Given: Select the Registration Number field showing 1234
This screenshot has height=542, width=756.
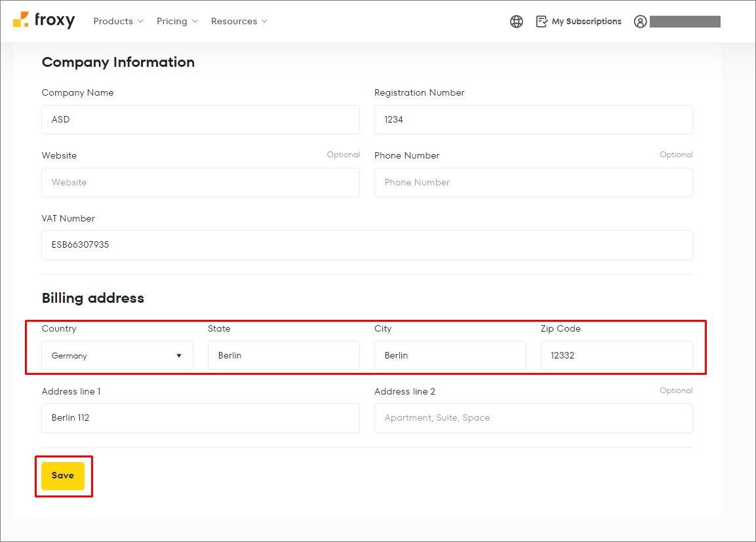Looking at the screenshot, I should click(x=533, y=119).
